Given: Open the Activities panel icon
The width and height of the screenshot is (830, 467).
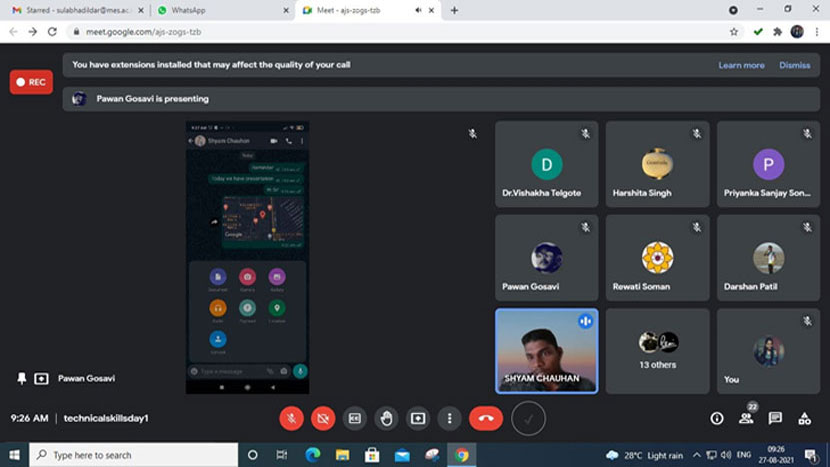Looking at the screenshot, I should click(804, 418).
